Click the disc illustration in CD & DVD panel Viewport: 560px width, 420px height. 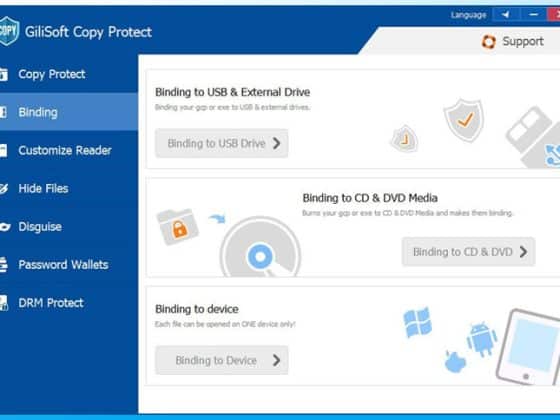click(261, 247)
